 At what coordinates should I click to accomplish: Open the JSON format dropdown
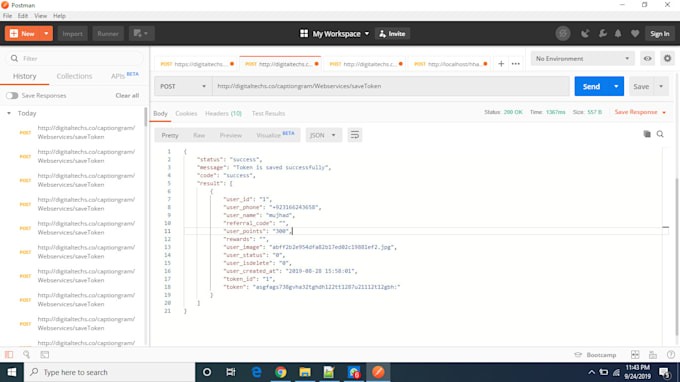(x=323, y=135)
